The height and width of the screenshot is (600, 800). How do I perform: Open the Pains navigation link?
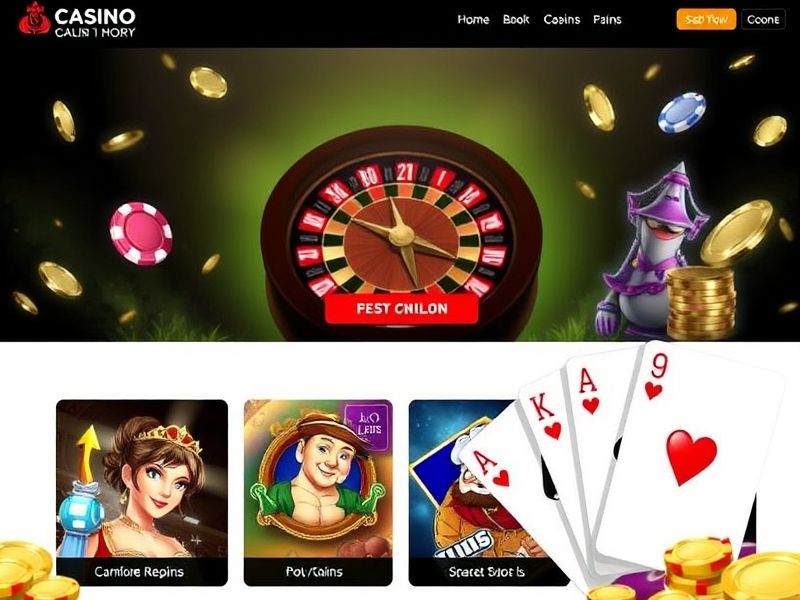607,19
